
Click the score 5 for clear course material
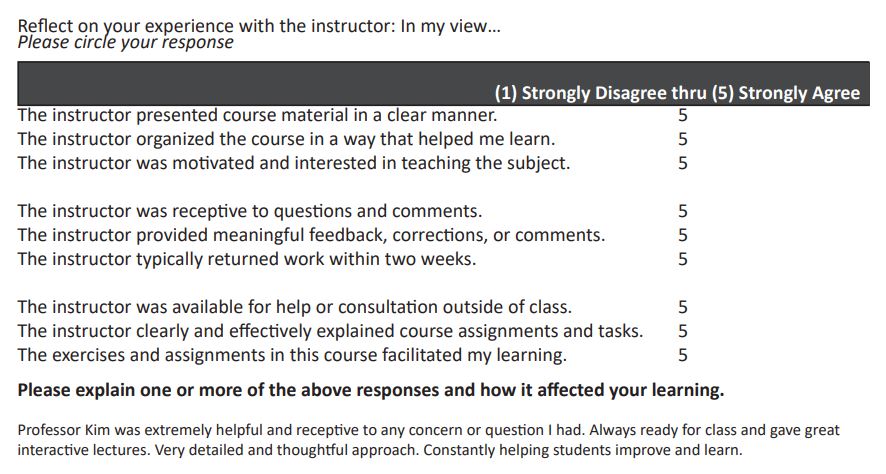683,114
